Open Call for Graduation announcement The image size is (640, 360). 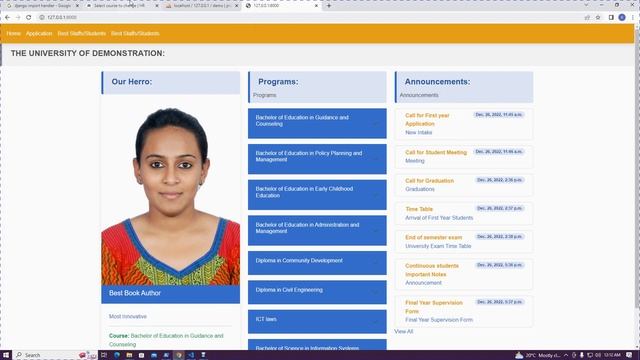pyautogui.click(x=429, y=181)
